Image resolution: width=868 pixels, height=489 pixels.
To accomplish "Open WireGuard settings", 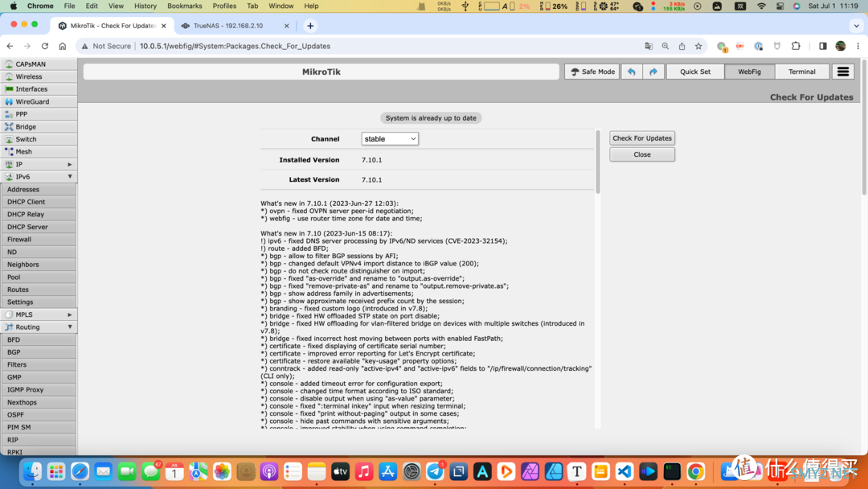I will (x=39, y=102).
